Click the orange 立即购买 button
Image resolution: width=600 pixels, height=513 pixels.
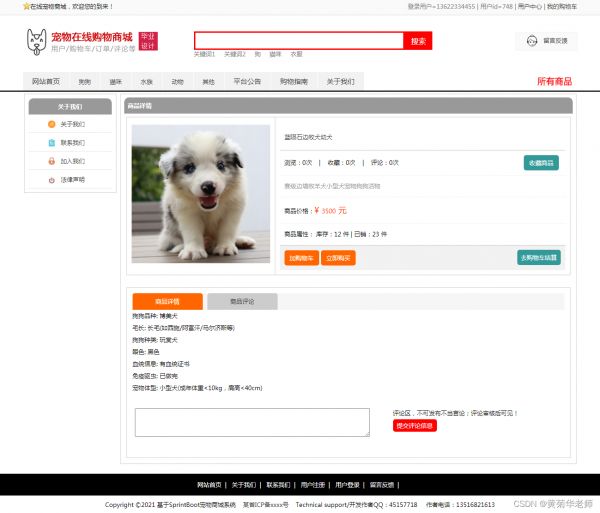[x=338, y=258]
